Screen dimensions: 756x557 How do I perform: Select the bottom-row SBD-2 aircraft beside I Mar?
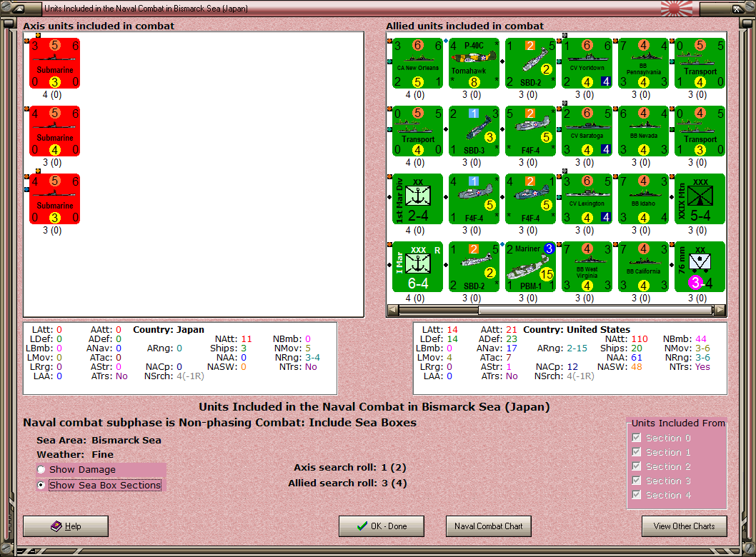click(474, 267)
